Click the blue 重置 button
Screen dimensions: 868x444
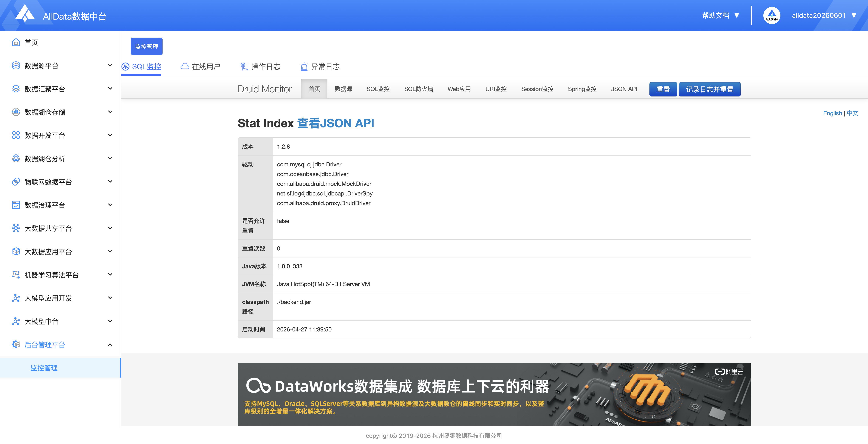(x=663, y=89)
